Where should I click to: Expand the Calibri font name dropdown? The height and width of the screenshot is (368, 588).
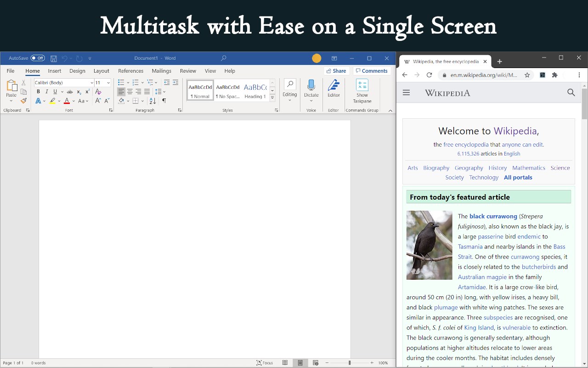[x=92, y=83]
